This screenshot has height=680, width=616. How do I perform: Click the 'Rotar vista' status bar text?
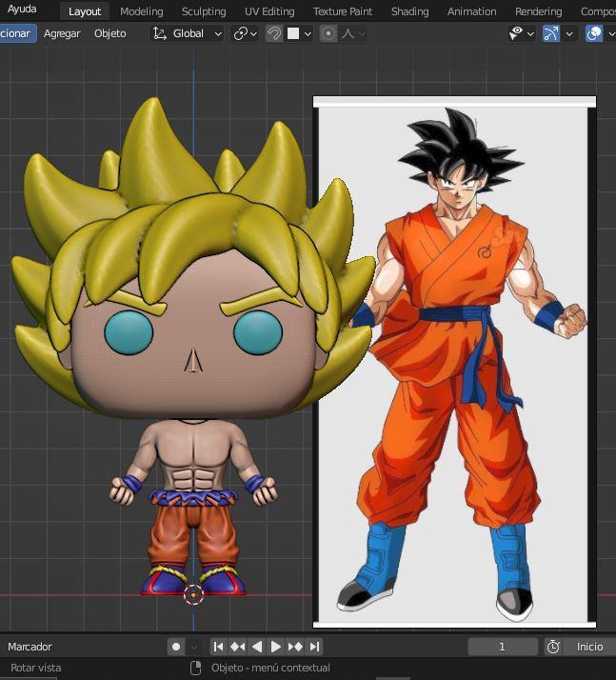click(x=35, y=668)
